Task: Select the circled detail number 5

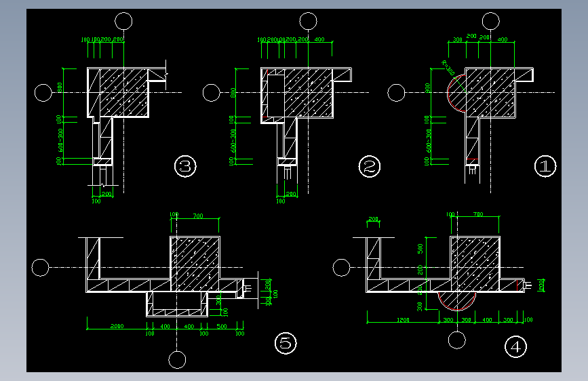Action: tap(286, 343)
